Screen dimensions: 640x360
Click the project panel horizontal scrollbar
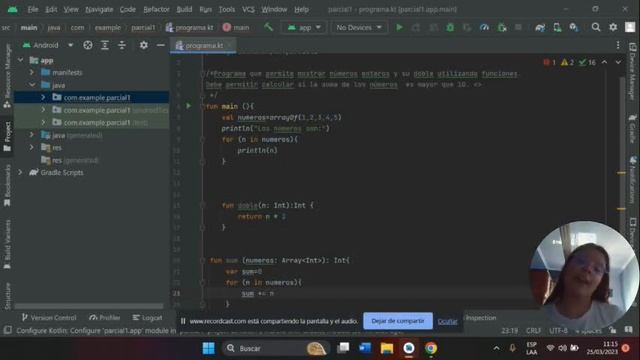[x=89, y=306]
